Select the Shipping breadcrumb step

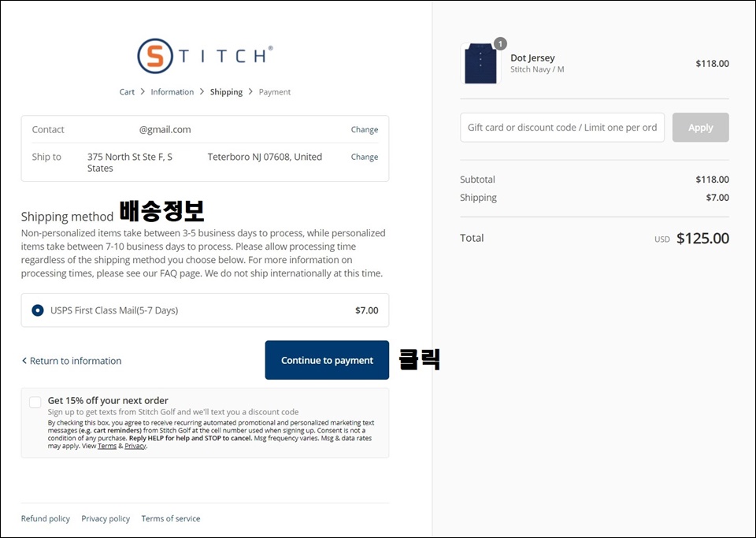click(x=226, y=92)
